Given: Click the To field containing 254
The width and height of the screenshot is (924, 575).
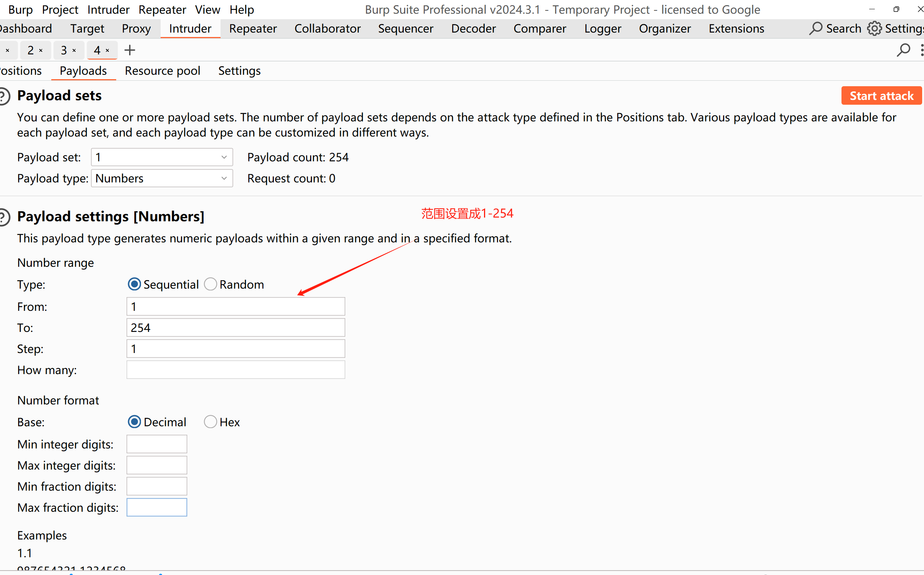Looking at the screenshot, I should (x=235, y=327).
